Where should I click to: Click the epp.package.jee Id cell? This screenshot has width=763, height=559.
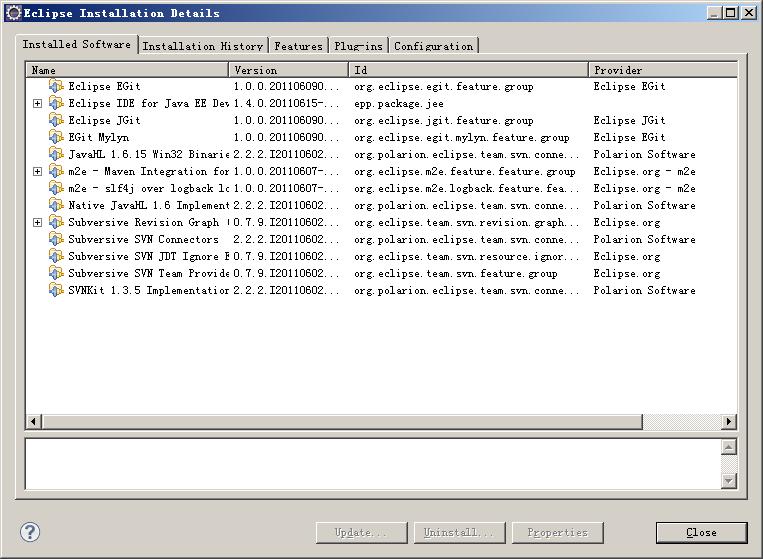click(x=399, y=104)
